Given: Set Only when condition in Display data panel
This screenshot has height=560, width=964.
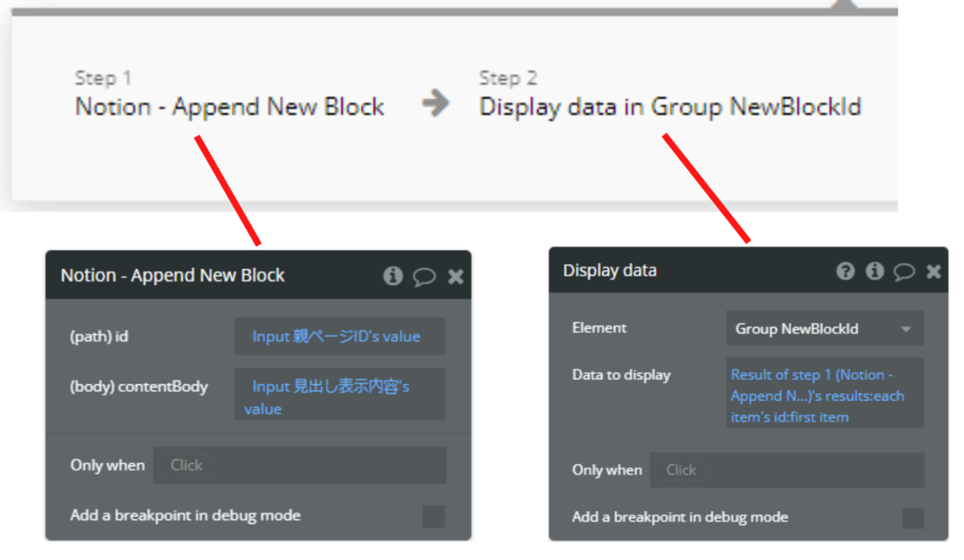Looking at the screenshot, I should (x=787, y=470).
